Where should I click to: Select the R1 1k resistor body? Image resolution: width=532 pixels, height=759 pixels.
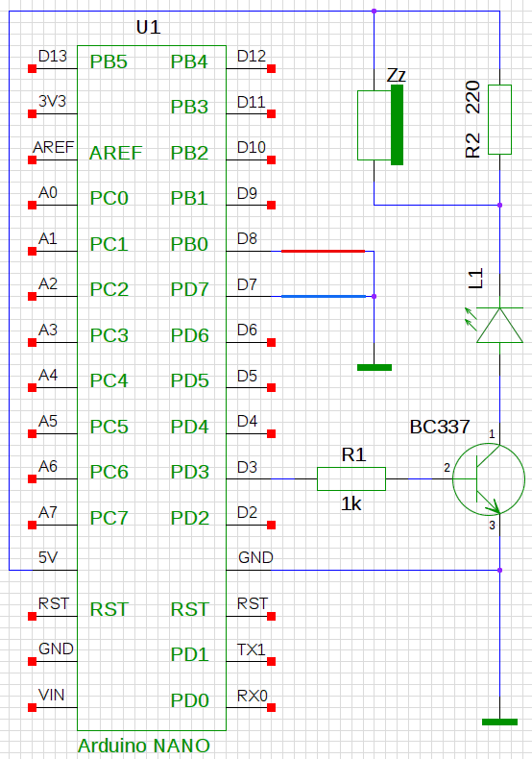351,478
